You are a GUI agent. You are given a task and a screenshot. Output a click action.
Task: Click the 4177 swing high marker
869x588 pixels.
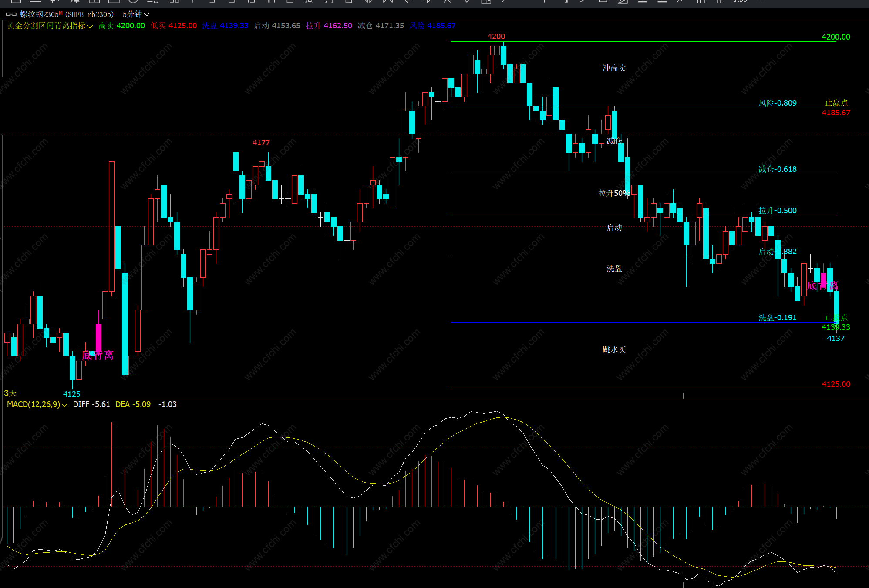click(261, 143)
